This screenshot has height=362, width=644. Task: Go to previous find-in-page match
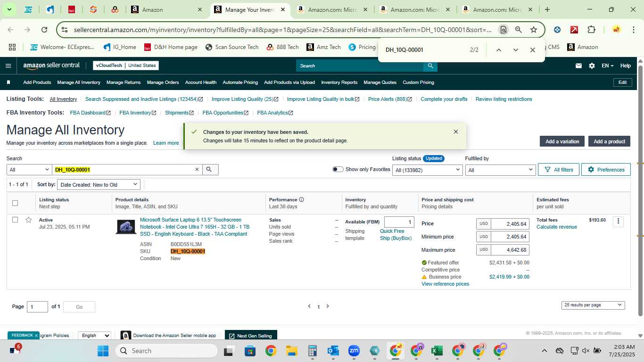pyautogui.click(x=498, y=50)
